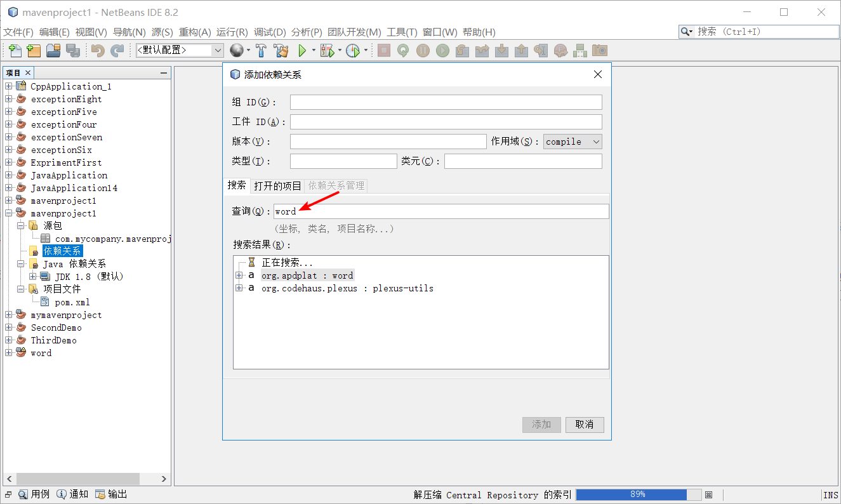Expand the org.codehaus.plexus : plexus-utils result
The width and height of the screenshot is (841, 504).
239,288
